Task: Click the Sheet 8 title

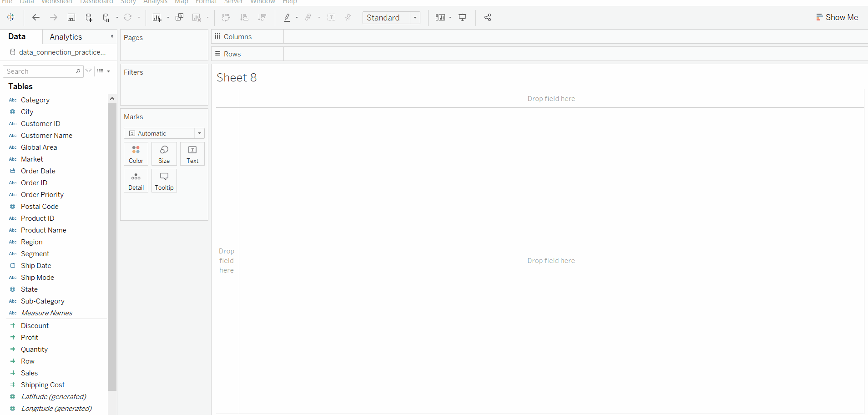Action: [237, 77]
